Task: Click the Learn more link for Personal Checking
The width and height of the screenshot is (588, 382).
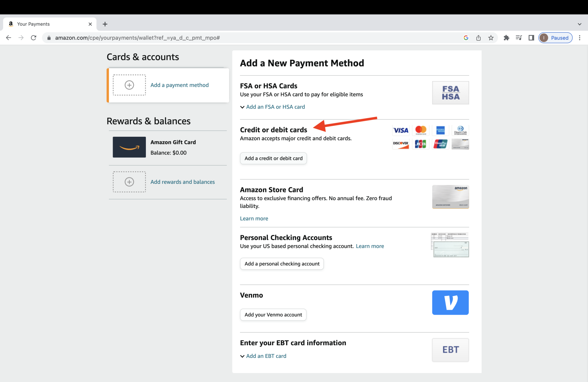Action: coord(370,246)
